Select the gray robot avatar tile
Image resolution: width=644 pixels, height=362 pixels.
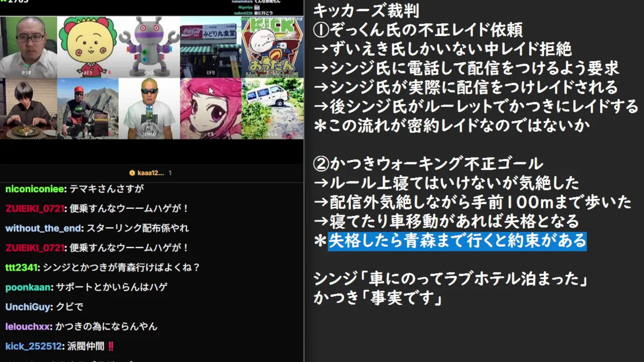click(149, 47)
